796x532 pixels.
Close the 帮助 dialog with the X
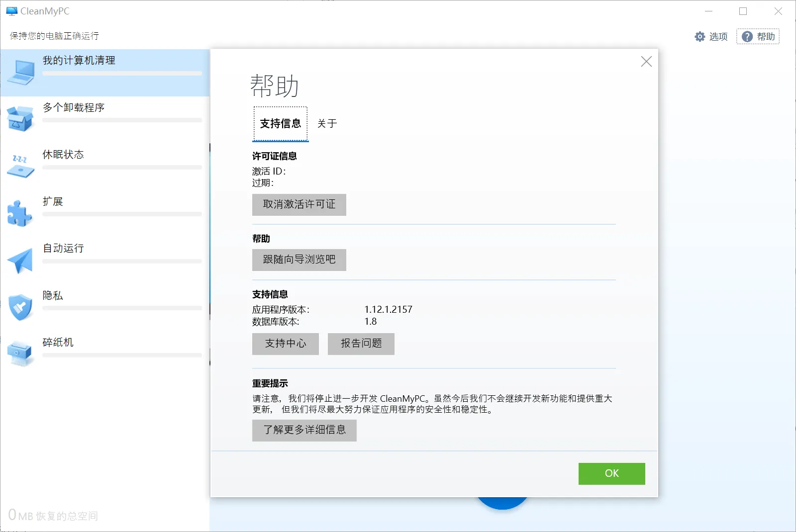click(646, 61)
